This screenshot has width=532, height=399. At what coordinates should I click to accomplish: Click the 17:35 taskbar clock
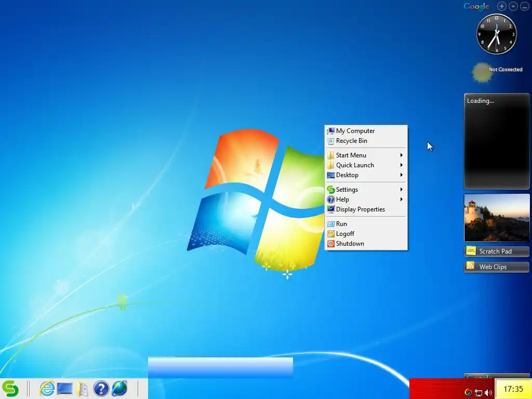click(513, 389)
